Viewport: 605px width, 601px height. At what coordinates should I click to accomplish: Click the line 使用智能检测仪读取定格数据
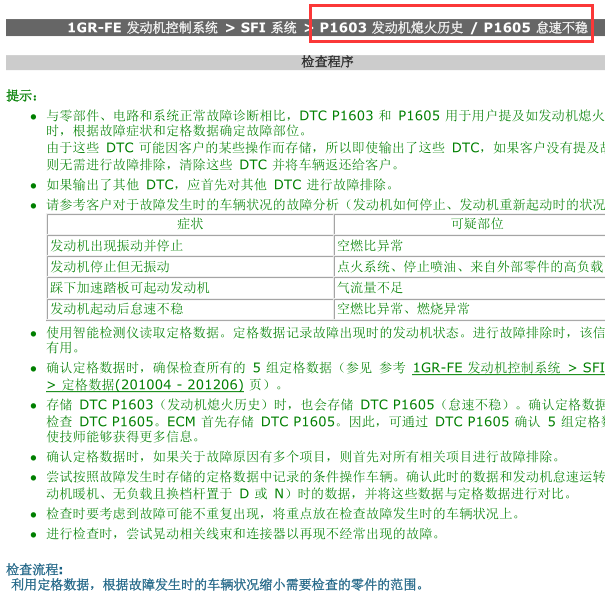(x=326, y=332)
